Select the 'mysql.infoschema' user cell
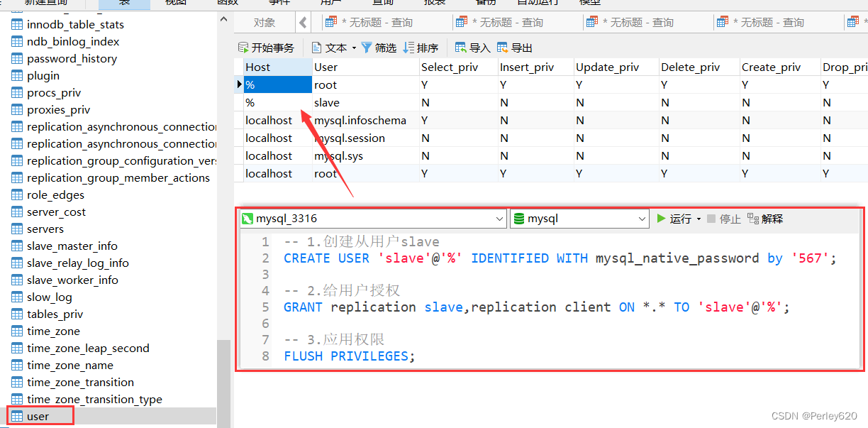 366,120
